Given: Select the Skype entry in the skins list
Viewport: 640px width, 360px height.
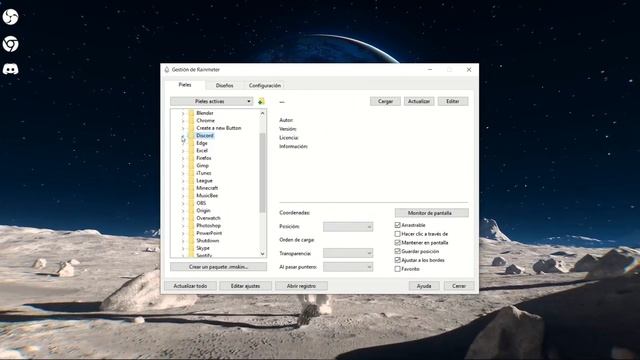Looking at the screenshot, I should tap(203, 248).
